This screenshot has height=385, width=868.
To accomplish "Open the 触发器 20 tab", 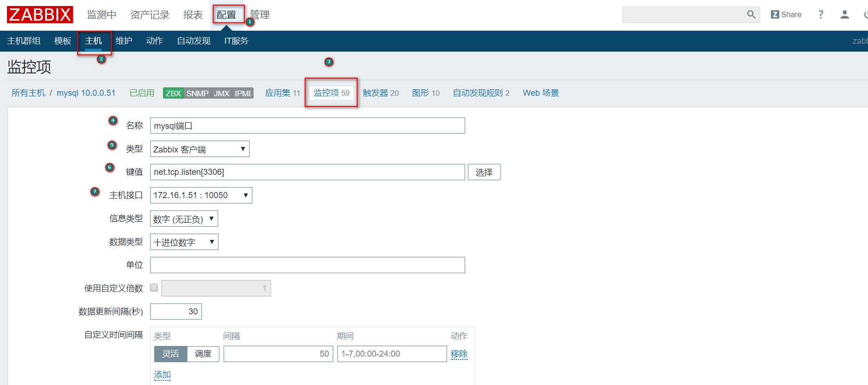I will click(381, 93).
